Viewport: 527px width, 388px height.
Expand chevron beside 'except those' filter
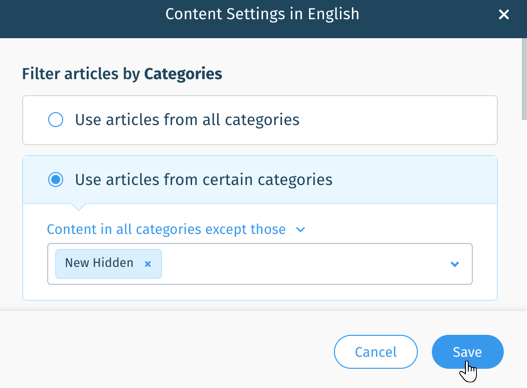coord(300,230)
